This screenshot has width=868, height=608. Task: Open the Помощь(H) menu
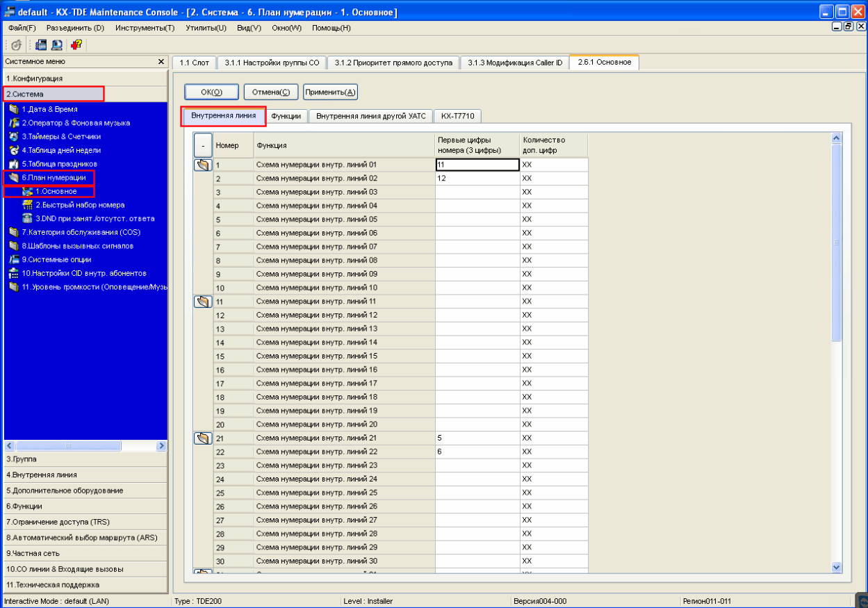331,28
